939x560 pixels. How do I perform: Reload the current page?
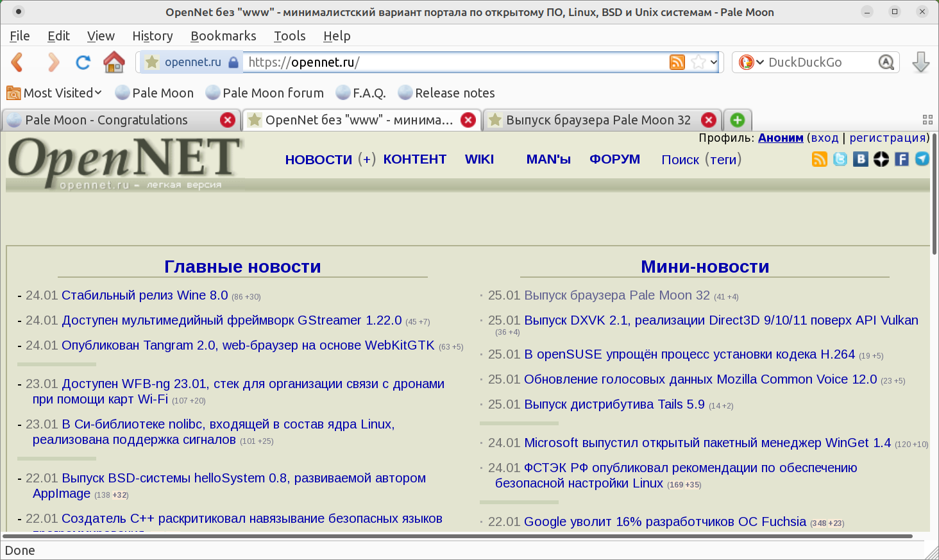click(x=83, y=62)
